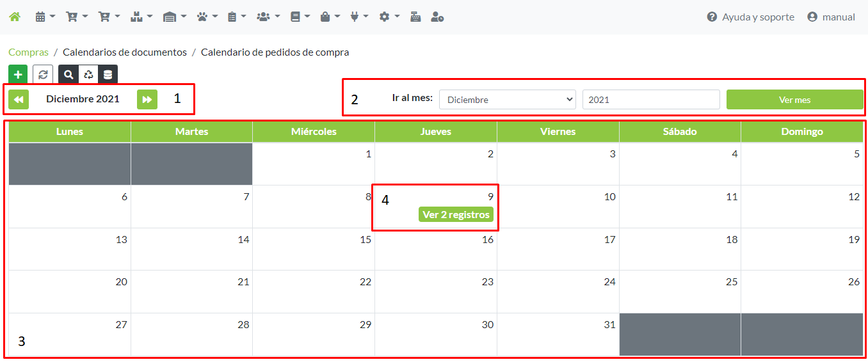Refresh the purchase order calendar
Image resolution: width=868 pixels, height=362 pixels.
coord(43,75)
